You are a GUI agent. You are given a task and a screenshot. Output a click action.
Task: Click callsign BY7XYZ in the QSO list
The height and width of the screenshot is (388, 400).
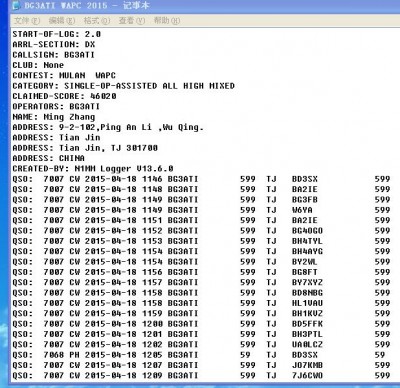pos(307,282)
